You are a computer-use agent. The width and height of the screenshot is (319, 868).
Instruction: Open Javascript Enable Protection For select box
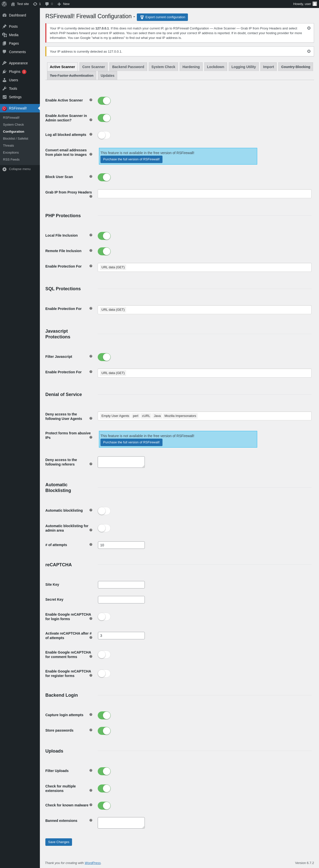tap(204, 373)
